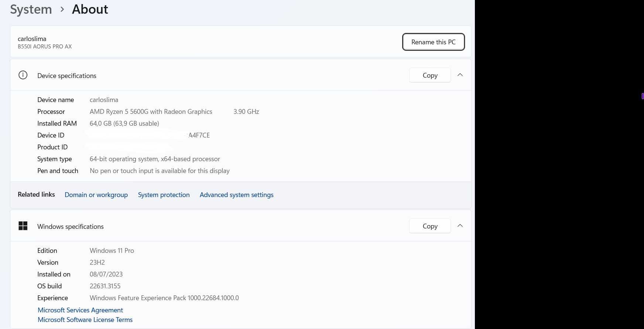Click the Device name value carloslima
Viewport: 644px width, 329px height.
(x=104, y=100)
